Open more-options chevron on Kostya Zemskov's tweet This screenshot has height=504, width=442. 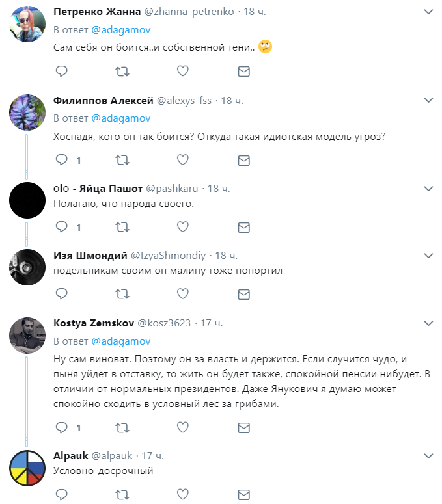pyautogui.click(x=428, y=323)
